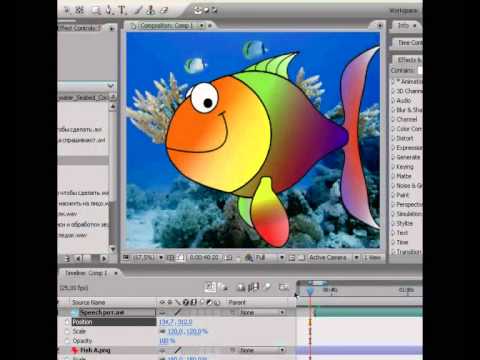Toggle the frame blending timeline switch
The width and height of the screenshot is (480, 360).
254,287
